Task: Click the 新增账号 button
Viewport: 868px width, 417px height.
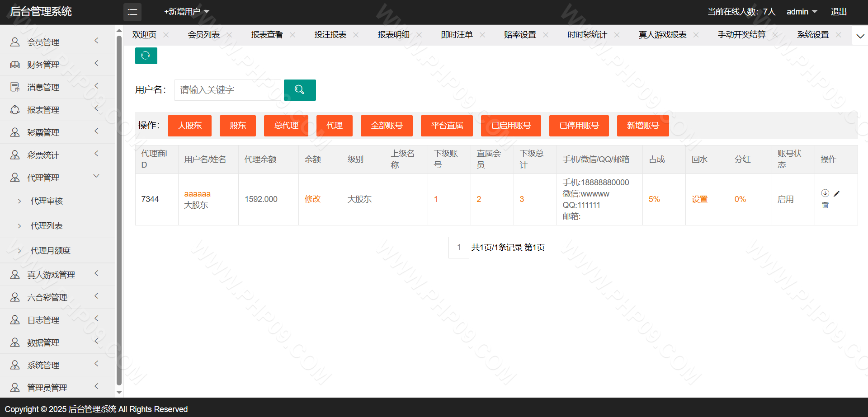Action: point(642,126)
